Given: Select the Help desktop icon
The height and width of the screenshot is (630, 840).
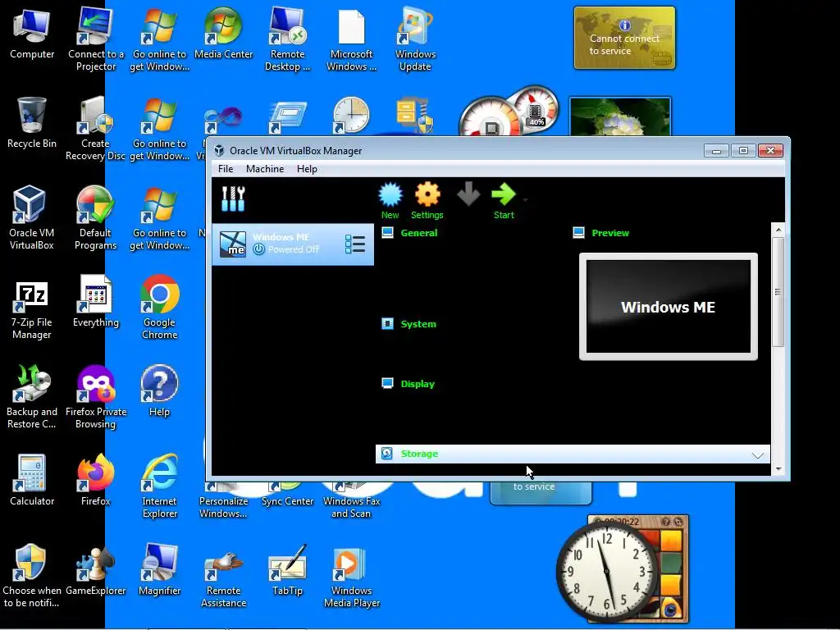Looking at the screenshot, I should 160,391.
